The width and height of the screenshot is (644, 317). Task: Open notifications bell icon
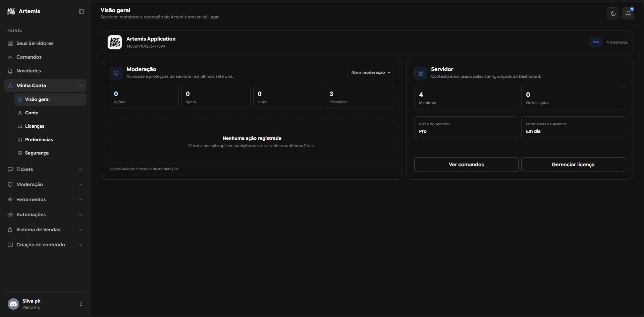click(628, 14)
